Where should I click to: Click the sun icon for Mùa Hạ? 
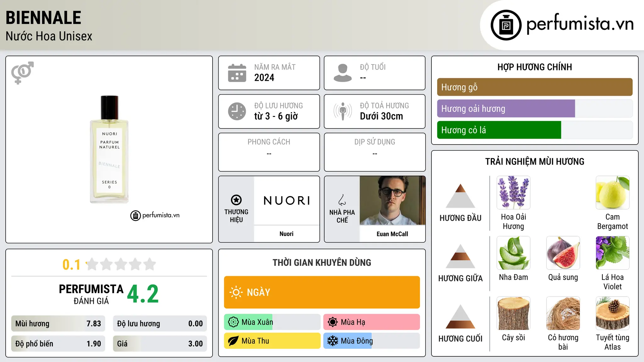click(x=333, y=322)
